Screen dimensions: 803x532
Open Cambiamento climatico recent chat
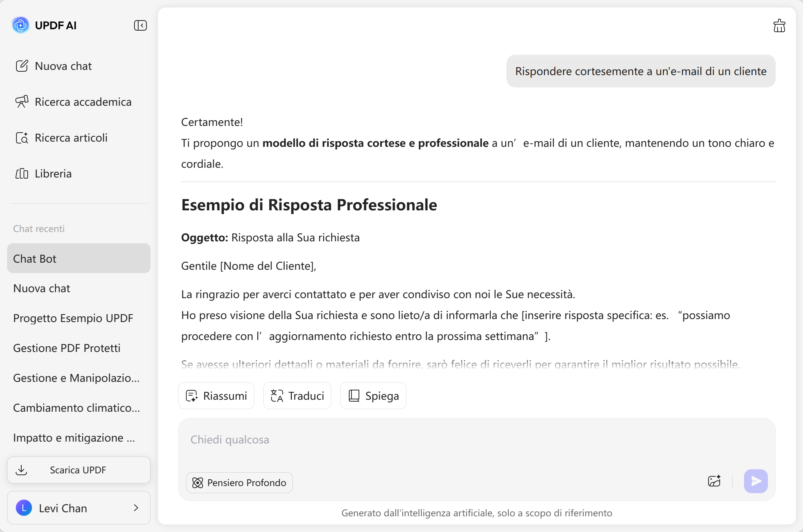(77, 408)
